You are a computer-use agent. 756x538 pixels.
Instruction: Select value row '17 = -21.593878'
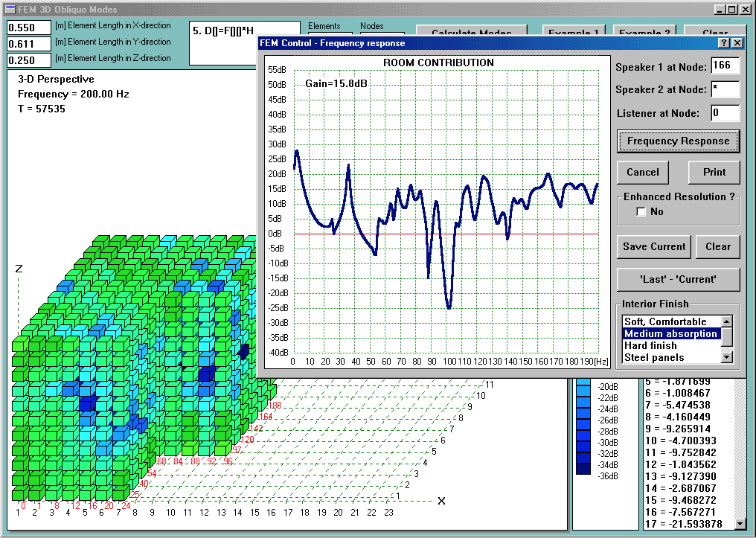pos(684,524)
